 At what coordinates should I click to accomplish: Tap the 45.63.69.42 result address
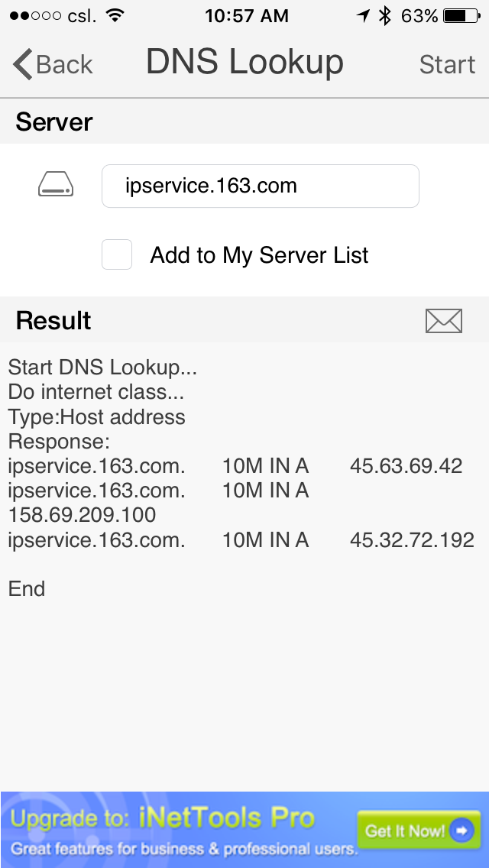406,466
